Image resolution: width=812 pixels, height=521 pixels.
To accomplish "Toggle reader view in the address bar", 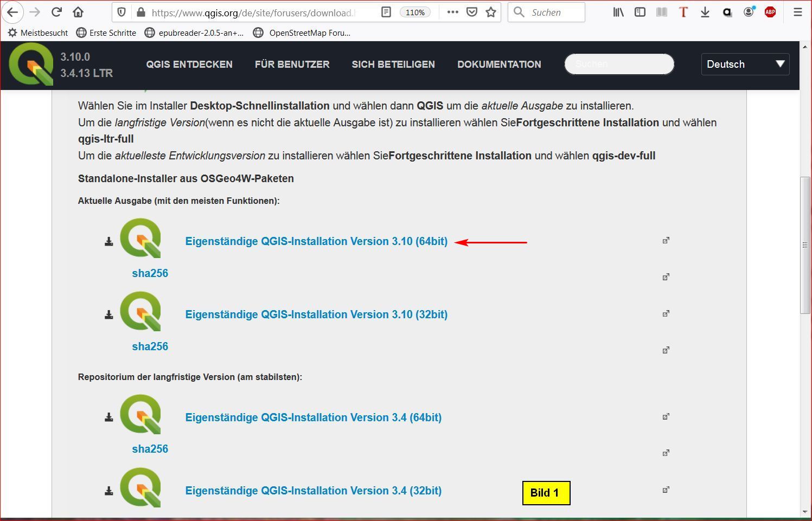I will pyautogui.click(x=386, y=12).
